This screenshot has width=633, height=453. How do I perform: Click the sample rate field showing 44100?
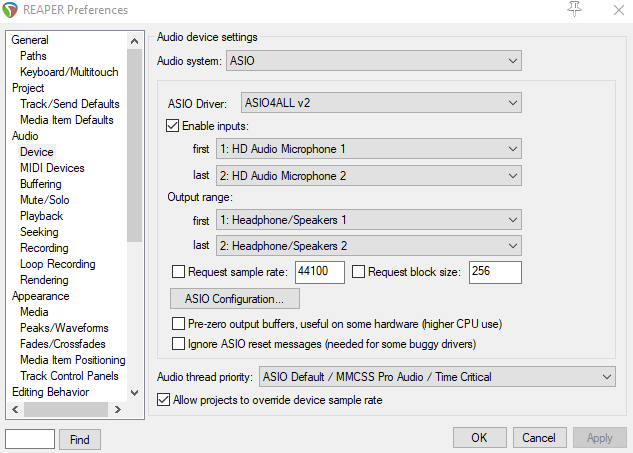pyautogui.click(x=320, y=272)
